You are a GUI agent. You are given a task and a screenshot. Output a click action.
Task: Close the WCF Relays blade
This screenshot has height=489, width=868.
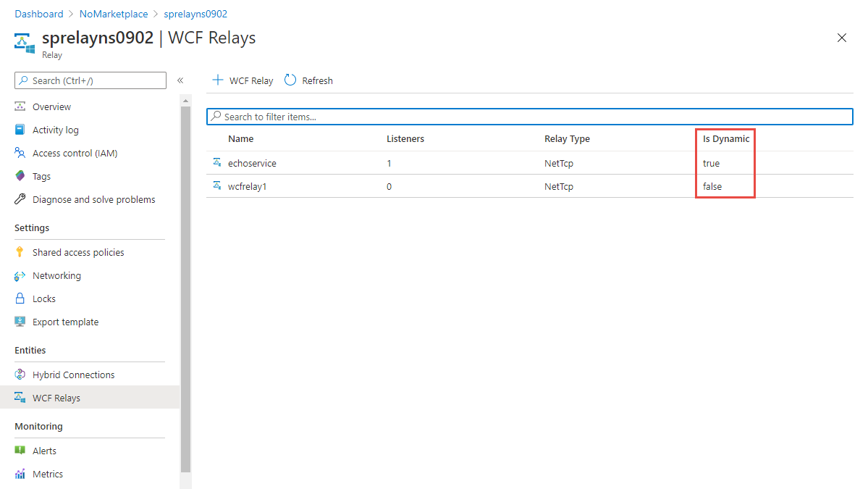pos(841,38)
